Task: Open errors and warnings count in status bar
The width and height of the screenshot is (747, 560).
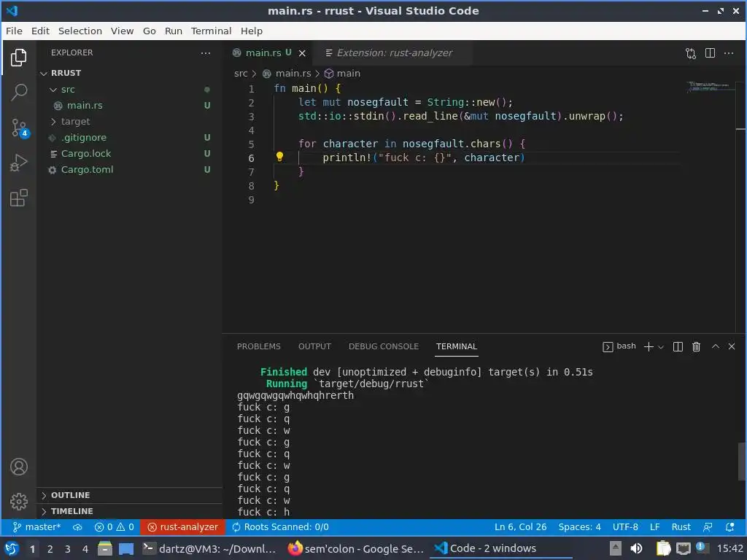Action: (x=115, y=527)
